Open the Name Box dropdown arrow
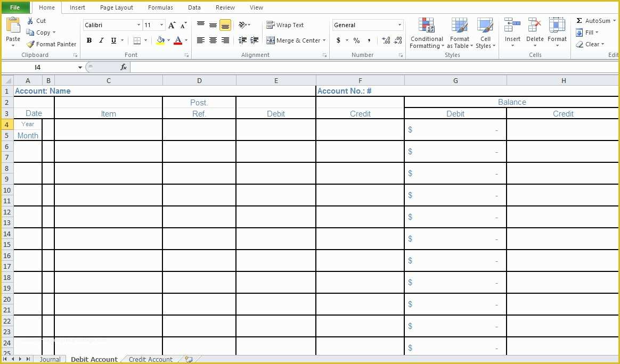 (80, 68)
